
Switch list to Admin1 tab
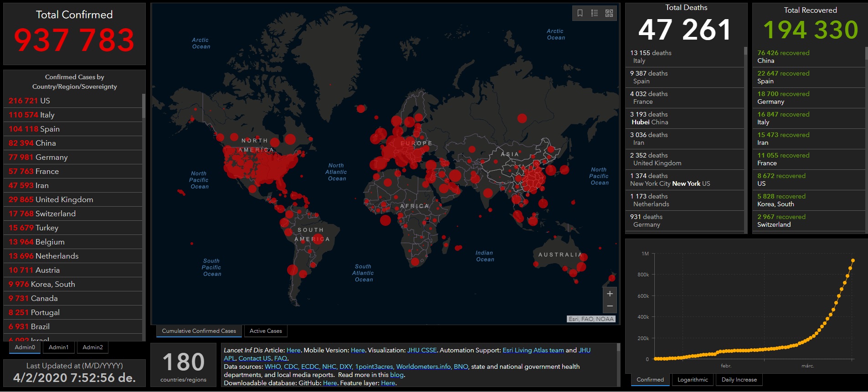(59, 347)
